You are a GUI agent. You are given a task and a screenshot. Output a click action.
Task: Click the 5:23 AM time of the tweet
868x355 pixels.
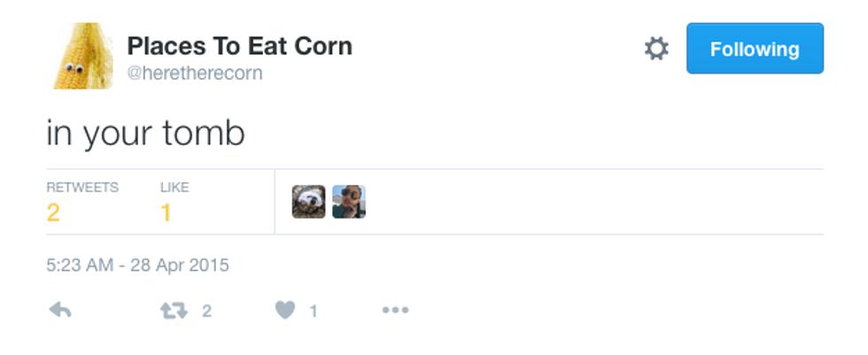point(78,265)
